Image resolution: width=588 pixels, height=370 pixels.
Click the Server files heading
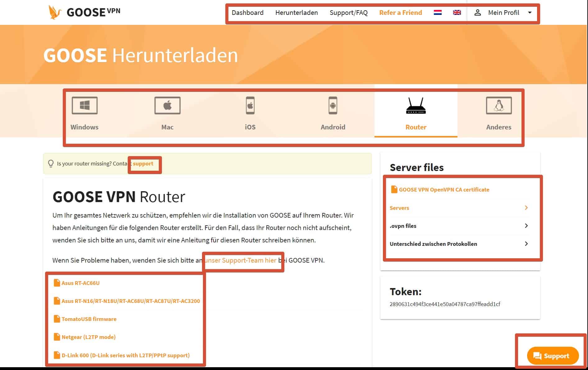(416, 167)
